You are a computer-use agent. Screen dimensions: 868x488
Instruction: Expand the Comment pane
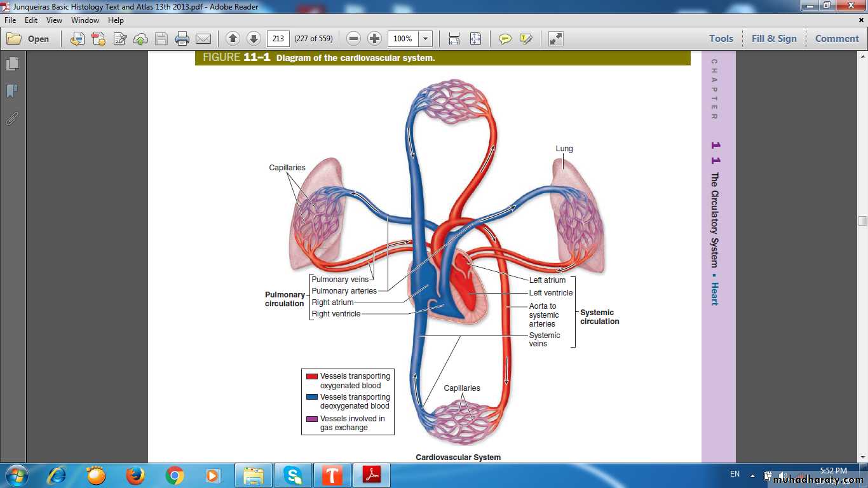[836, 39]
